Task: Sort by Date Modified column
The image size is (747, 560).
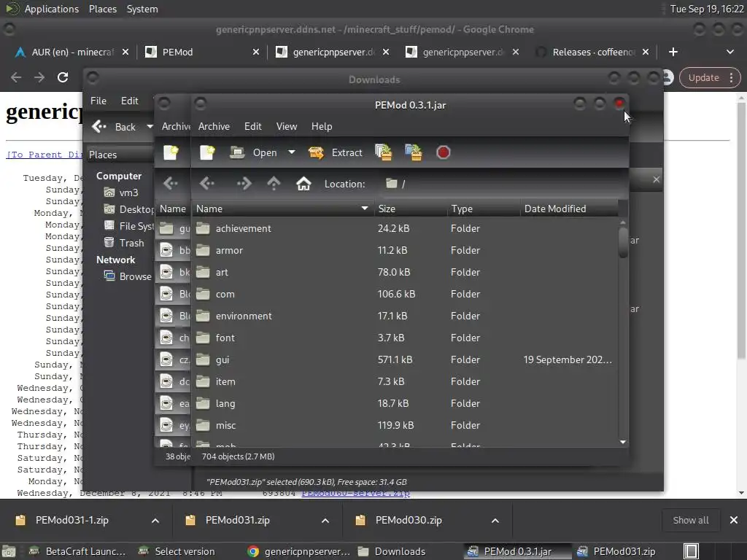Action: (x=569, y=209)
